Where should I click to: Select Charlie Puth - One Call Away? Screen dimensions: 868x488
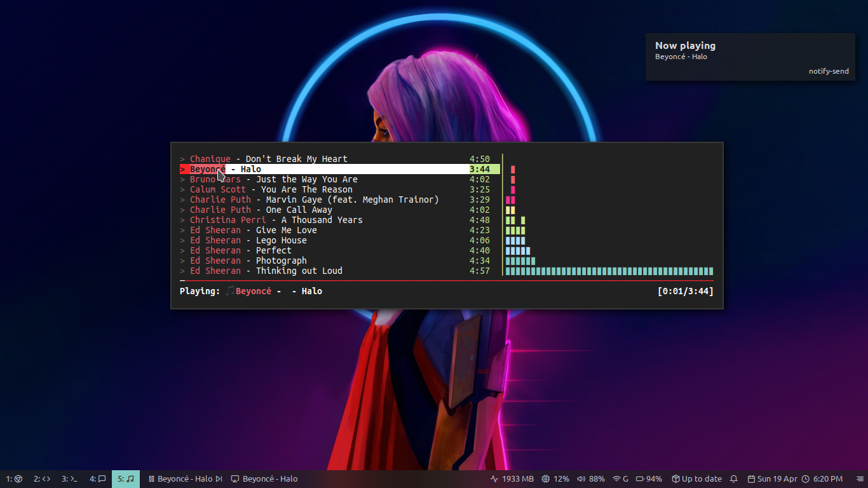[x=340, y=210]
